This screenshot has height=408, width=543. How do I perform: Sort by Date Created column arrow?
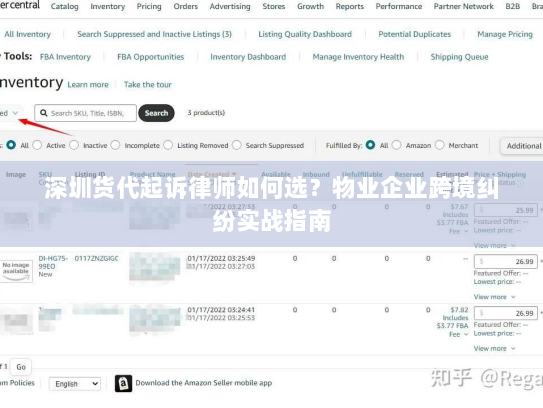click(x=234, y=174)
